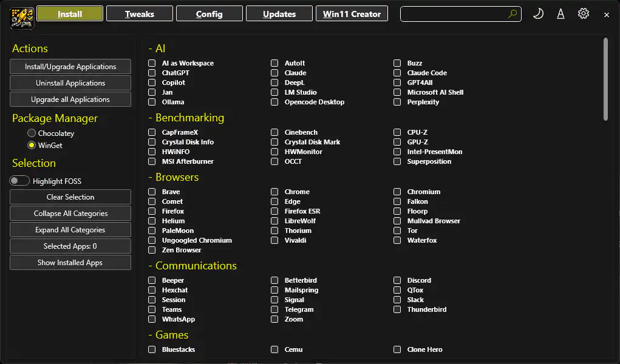Tick the HWiNFO checkbox

tap(152, 152)
